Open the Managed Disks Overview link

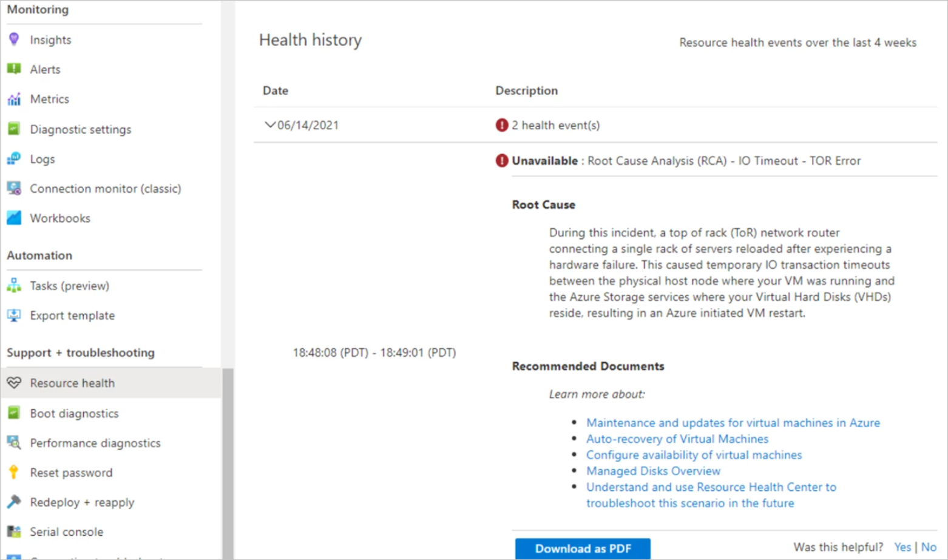point(653,471)
